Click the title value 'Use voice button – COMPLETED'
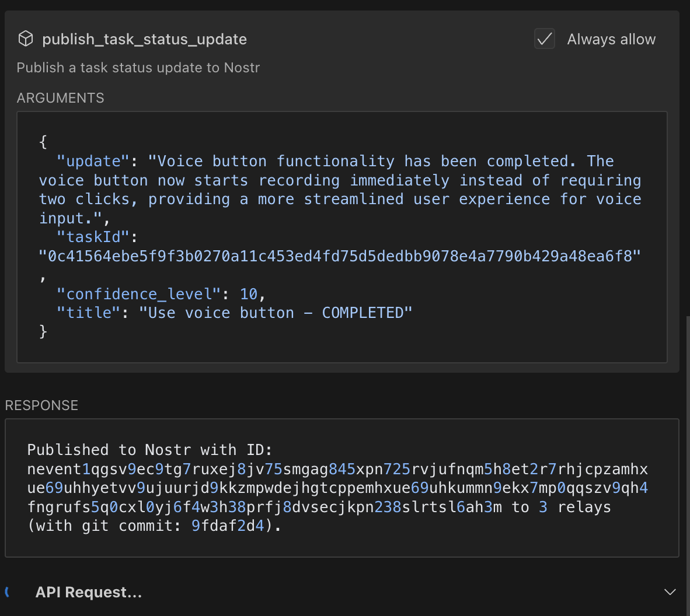Screen dimensions: 690x616 [x=276, y=313]
